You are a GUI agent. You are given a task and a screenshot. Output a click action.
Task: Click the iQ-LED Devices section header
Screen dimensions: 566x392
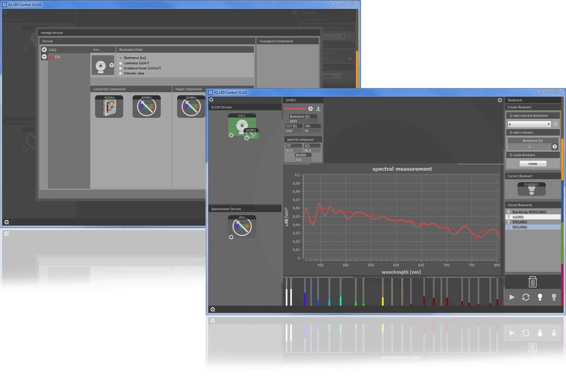tap(245, 107)
